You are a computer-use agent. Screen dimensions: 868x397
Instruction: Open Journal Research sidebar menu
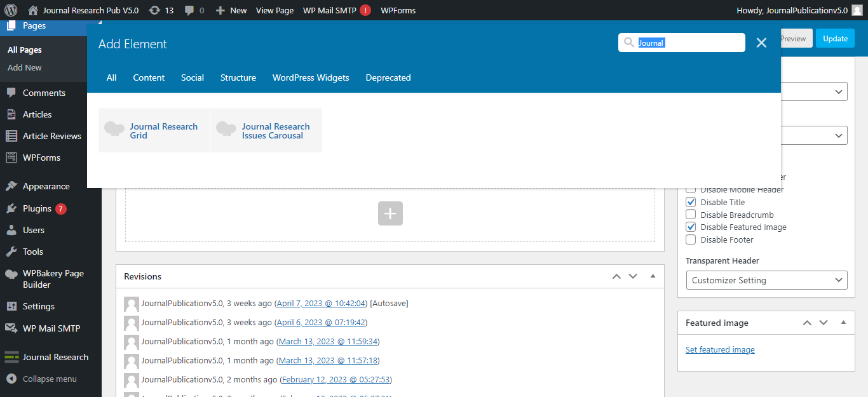click(55, 357)
